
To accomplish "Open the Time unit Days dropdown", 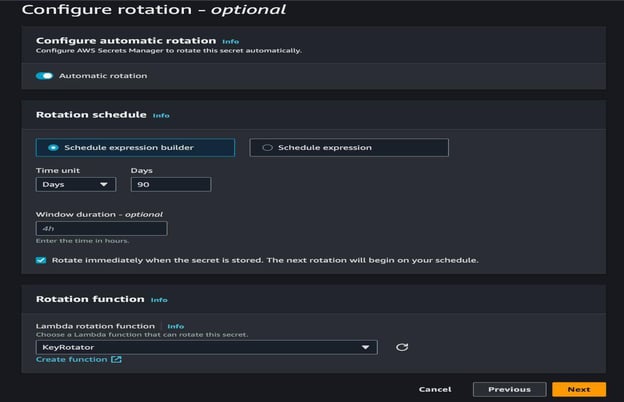I will coord(76,185).
